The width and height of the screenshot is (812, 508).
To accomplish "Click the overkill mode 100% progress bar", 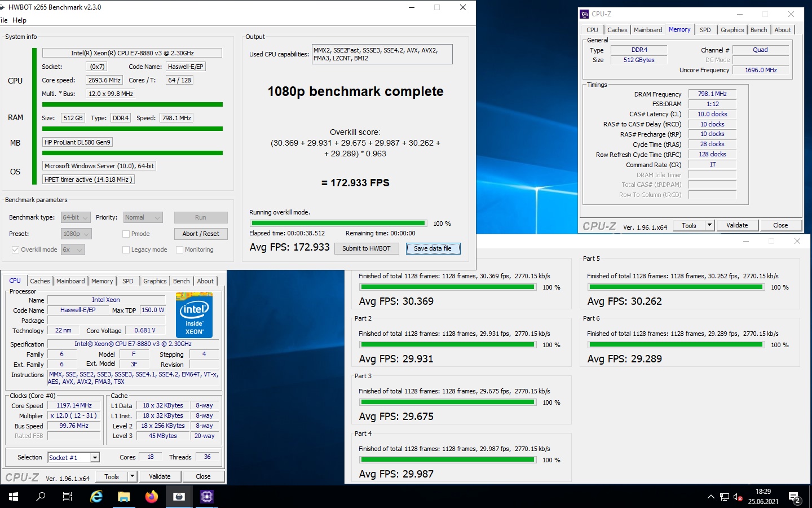I will pos(338,224).
